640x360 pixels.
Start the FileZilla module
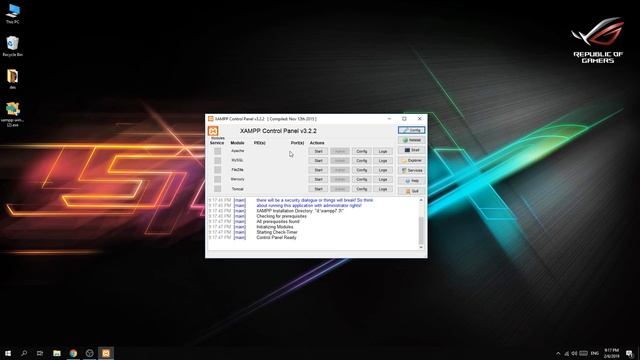[x=318, y=170]
